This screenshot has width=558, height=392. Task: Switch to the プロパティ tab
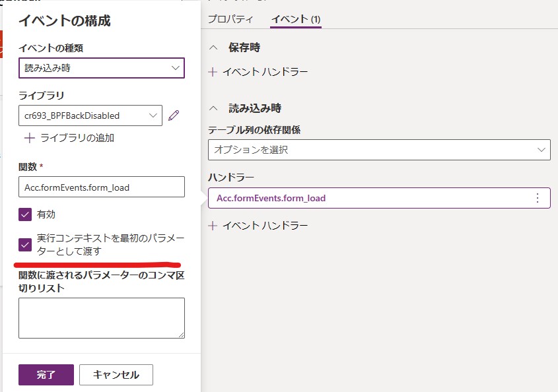tap(230, 19)
